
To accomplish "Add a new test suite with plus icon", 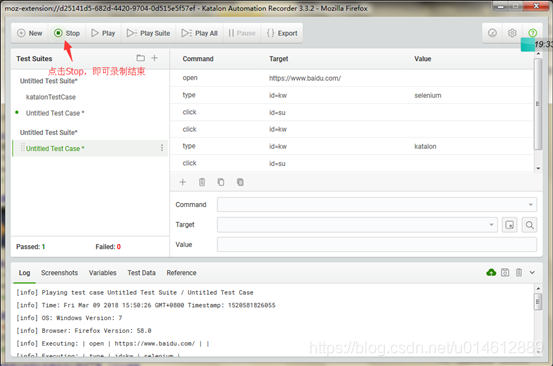I will tap(154, 58).
